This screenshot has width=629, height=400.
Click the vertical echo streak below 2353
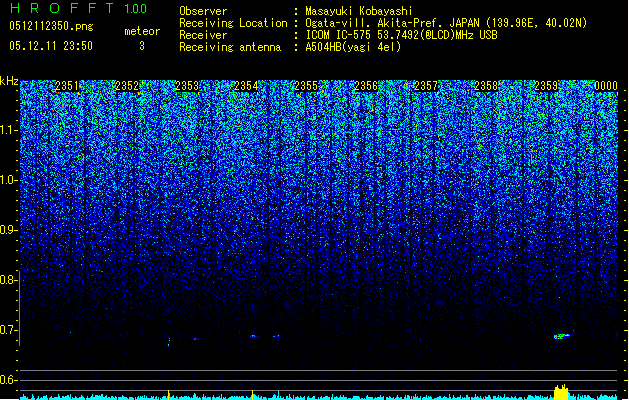click(x=169, y=341)
